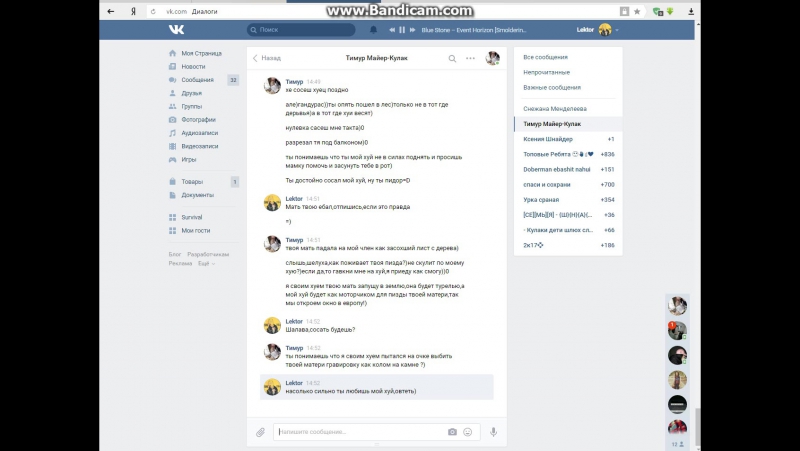This screenshot has height=451, width=800.
Task: Attach photo with camera icon
Action: coord(452,432)
